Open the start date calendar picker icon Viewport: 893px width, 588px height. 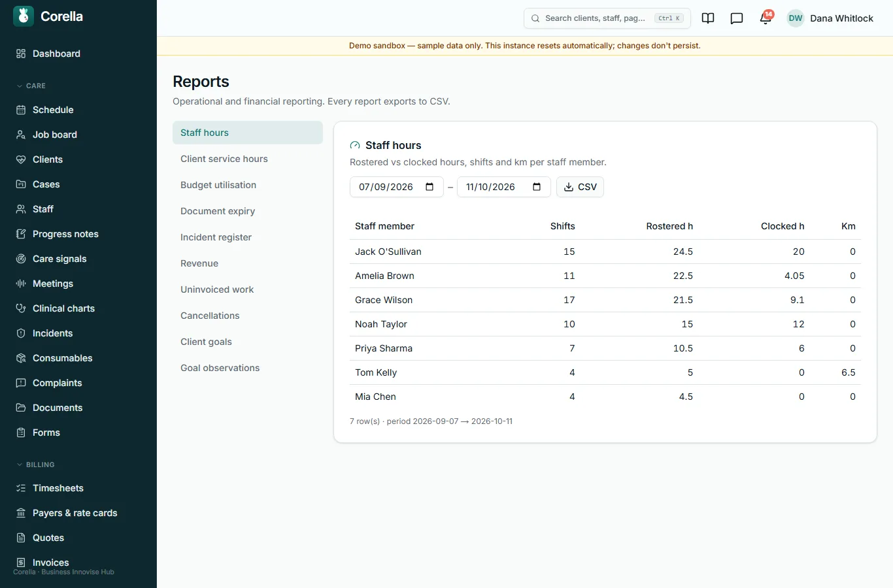coord(430,187)
